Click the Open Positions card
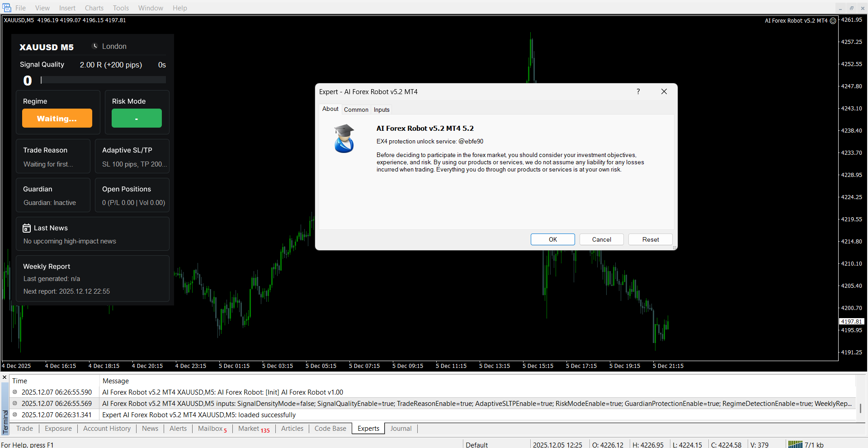The image size is (868, 448). coord(132,195)
